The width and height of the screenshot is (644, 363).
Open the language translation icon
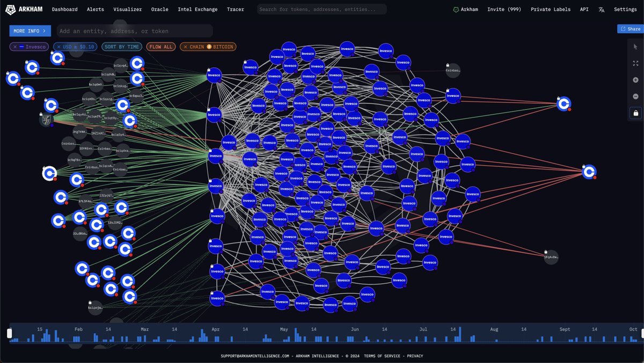pos(602,9)
